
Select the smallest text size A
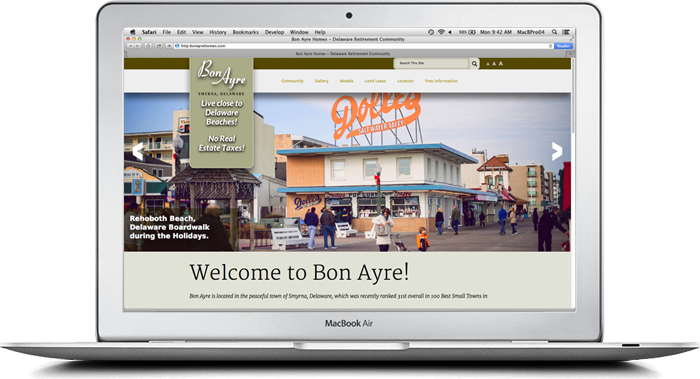488,64
